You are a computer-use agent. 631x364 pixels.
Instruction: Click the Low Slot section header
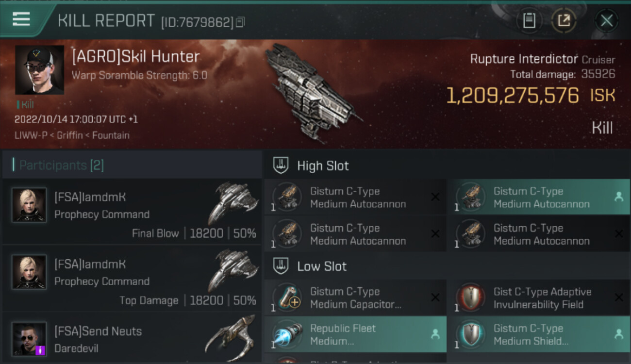coord(322,266)
